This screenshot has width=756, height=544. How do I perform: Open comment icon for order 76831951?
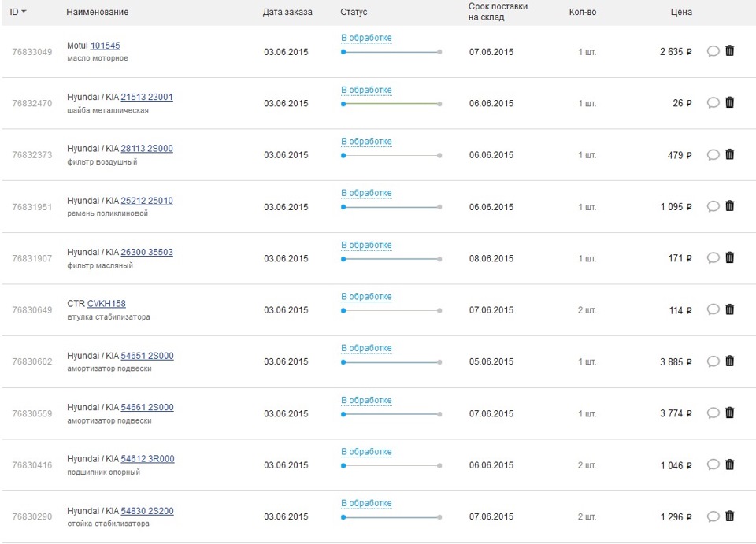point(713,206)
